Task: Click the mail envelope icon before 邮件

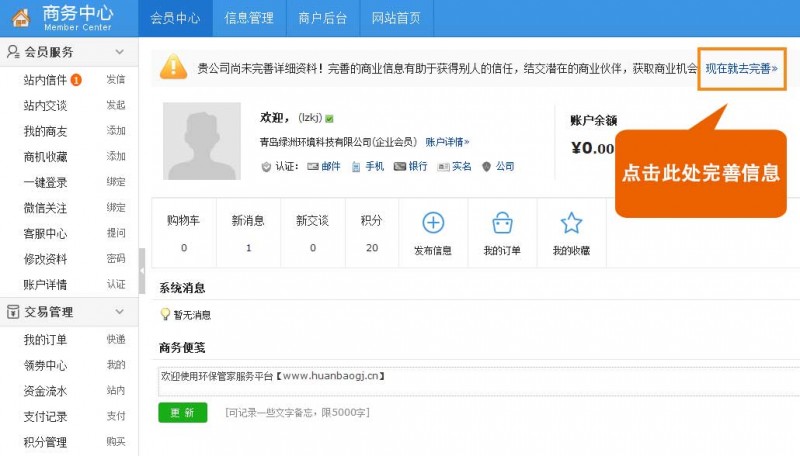Action: tap(313, 166)
